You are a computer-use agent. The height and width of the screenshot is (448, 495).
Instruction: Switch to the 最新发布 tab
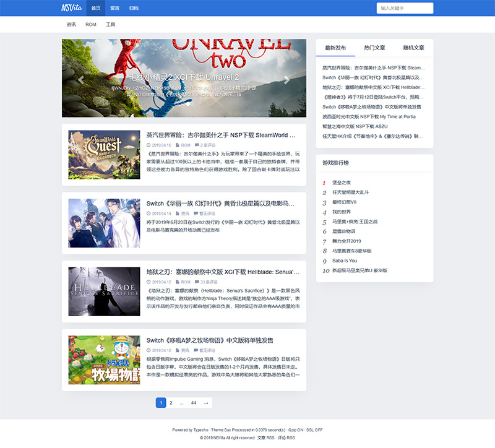pyautogui.click(x=335, y=48)
